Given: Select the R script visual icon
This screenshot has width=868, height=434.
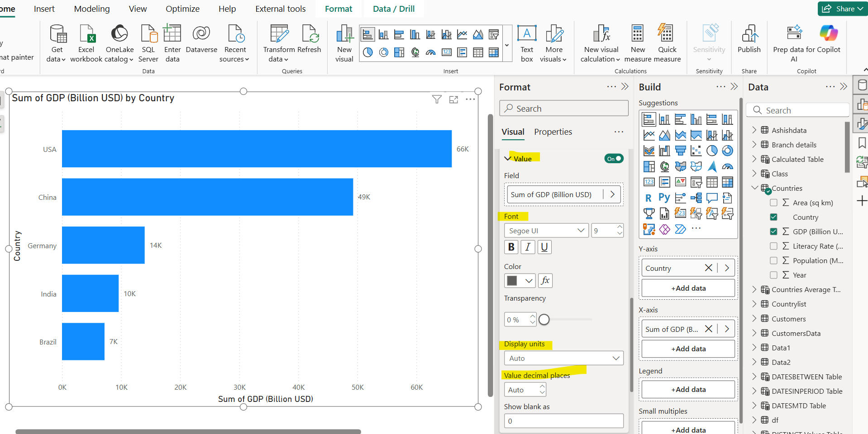Looking at the screenshot, I should pyautogui.click(x=649, y=198).
